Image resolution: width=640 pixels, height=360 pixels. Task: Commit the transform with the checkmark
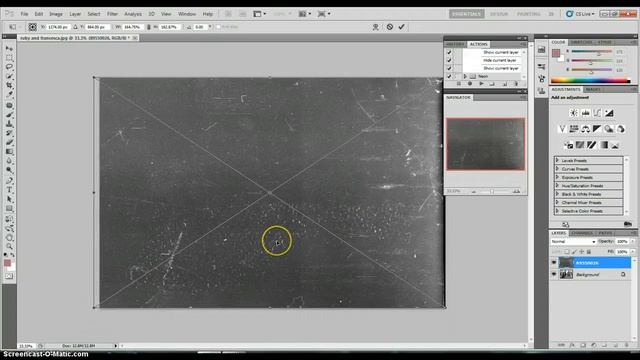pyautogui.click(x=402, y=27)
